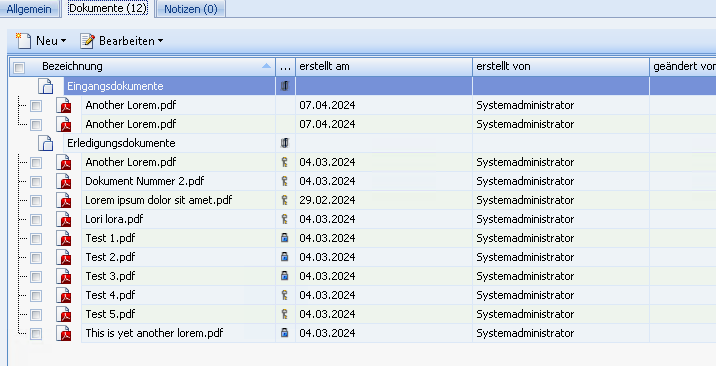
Task: Click PDF icon of Test 1.pdf
Action: coord(64,238)
